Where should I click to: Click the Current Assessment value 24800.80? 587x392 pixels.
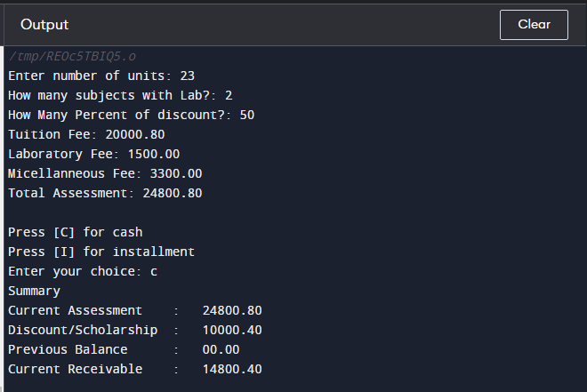pyautogui.click(x=232, y=310)
